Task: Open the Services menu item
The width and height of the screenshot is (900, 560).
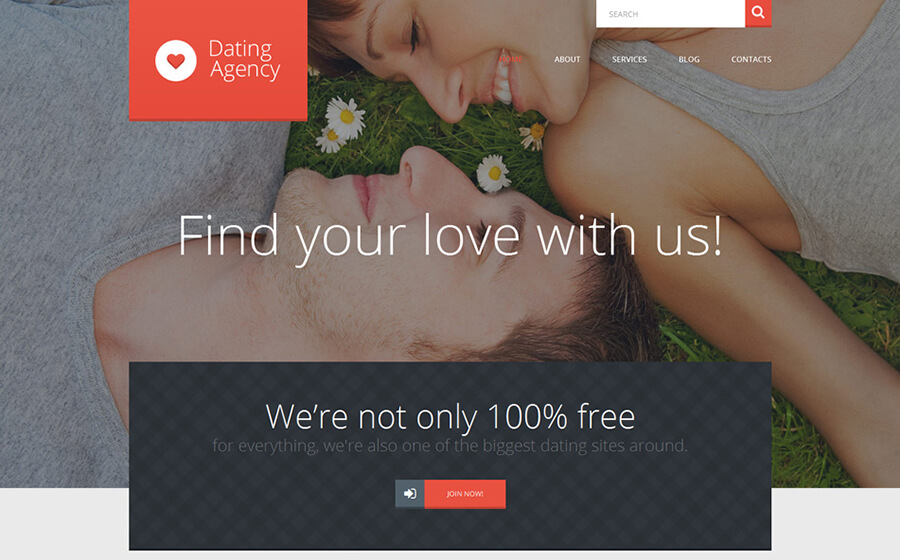Action: (629, 59)
